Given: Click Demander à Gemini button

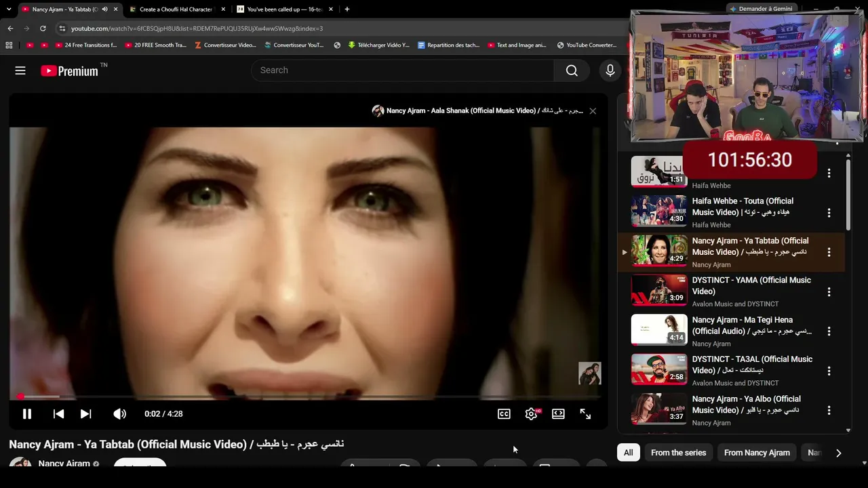Looking at the screenshot, I should coord(760,9).
